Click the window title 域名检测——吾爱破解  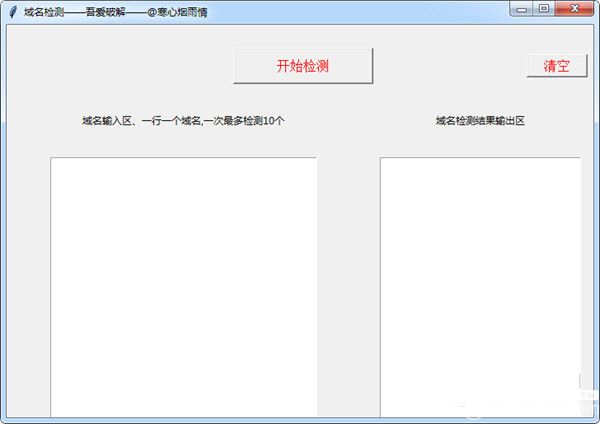tap(75, 12)
